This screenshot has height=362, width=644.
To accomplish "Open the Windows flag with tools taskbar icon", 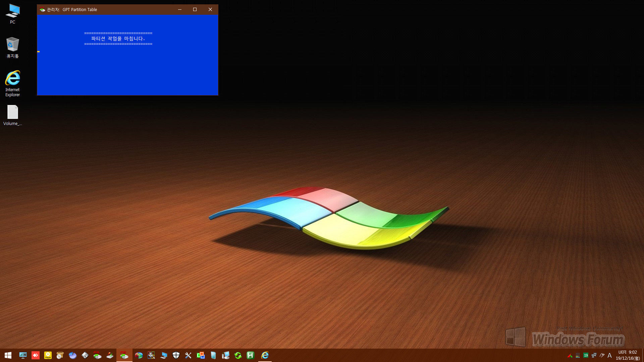I will tap(151, 355).
